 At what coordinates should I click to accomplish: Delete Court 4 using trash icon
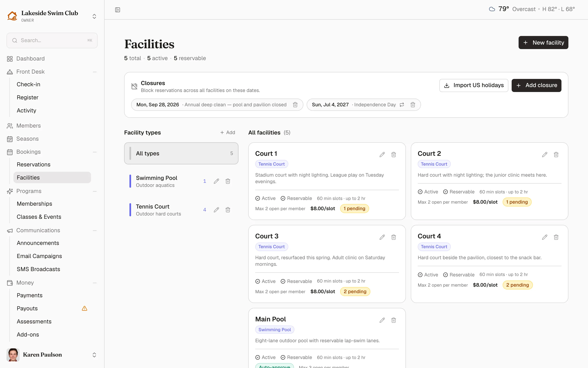coord(556,237)
